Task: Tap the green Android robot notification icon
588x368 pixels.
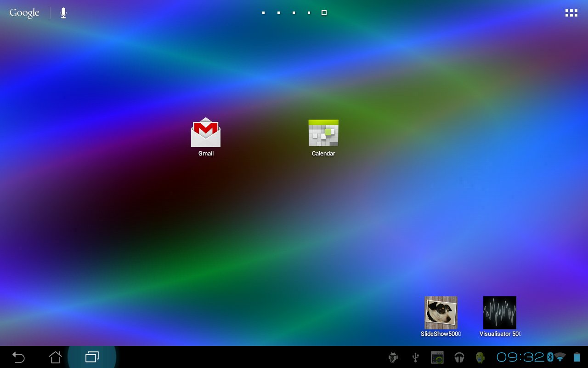Action: [x=481, y=357]
